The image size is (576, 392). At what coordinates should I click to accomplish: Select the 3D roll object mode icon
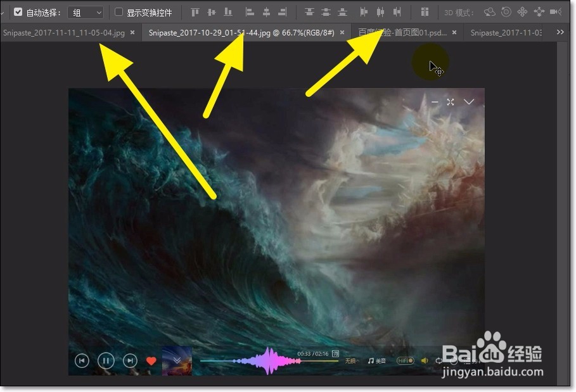coord(506,12)
